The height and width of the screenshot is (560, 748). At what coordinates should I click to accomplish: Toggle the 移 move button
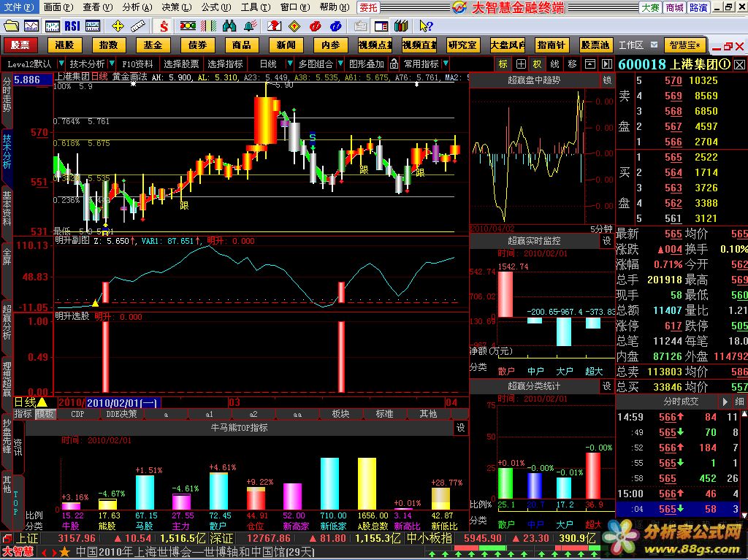pos(573,64)
